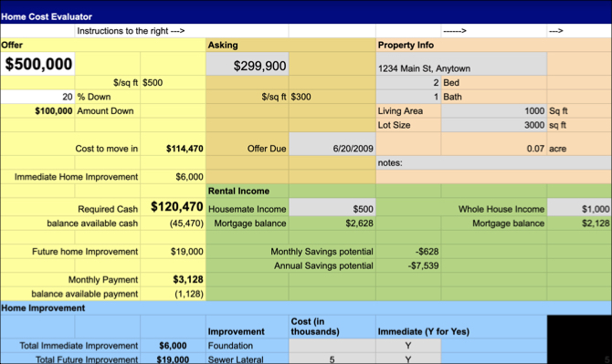Select the bath count cell showing 1

pos(408,97)
